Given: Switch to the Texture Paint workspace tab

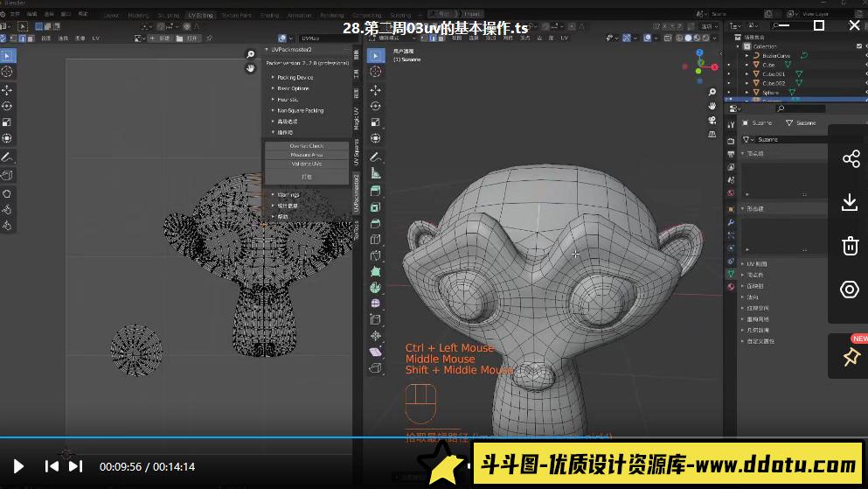Looking at the screenshot, I should pos(236,16).
